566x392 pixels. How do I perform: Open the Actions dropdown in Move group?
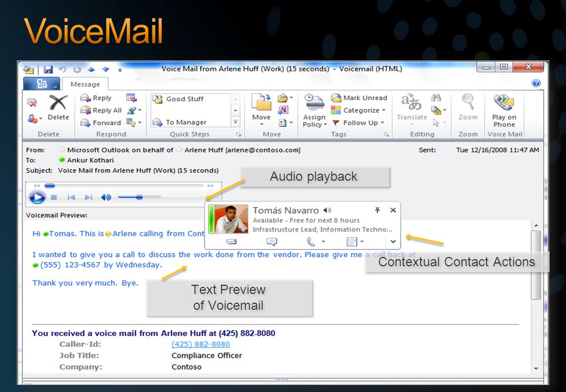pyautogui.click(x=285, y=122)
